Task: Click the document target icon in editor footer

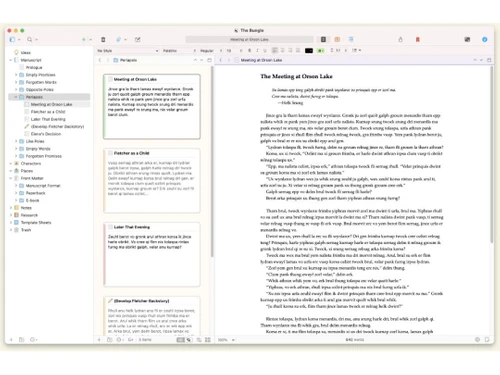Action: (477, 340)
